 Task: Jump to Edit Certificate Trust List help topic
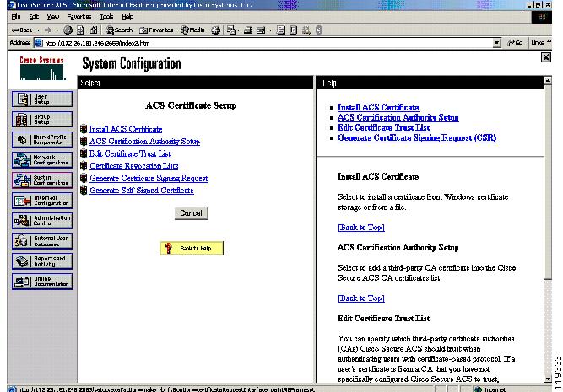pos(383,127)
